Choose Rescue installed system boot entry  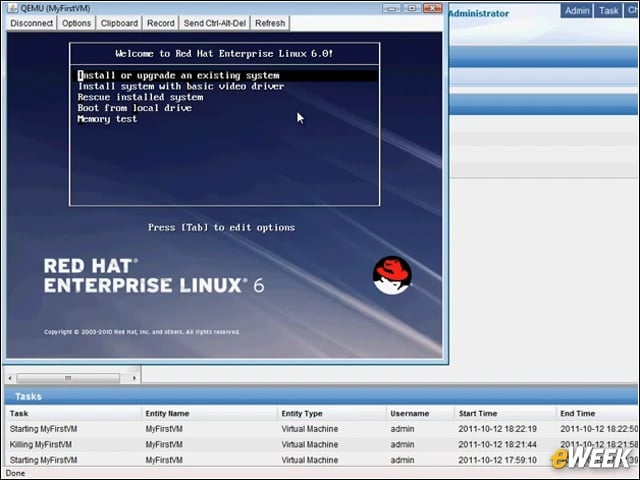coord(140,97)
